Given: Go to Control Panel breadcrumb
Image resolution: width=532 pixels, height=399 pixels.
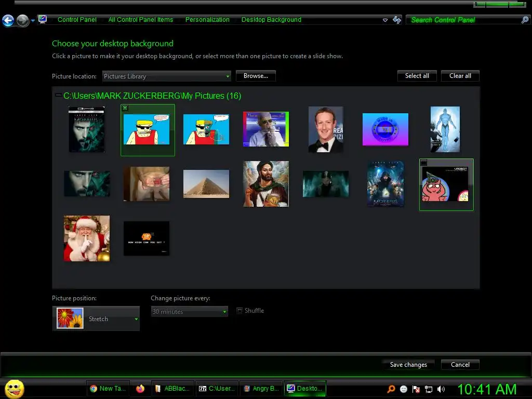Looking at the screenshot, I should point(77,20).
